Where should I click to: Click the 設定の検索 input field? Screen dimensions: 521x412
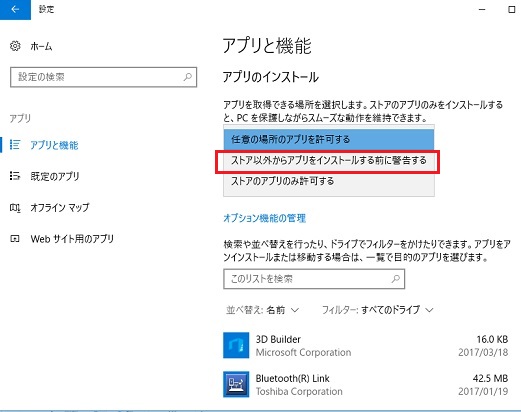point(103,77)
